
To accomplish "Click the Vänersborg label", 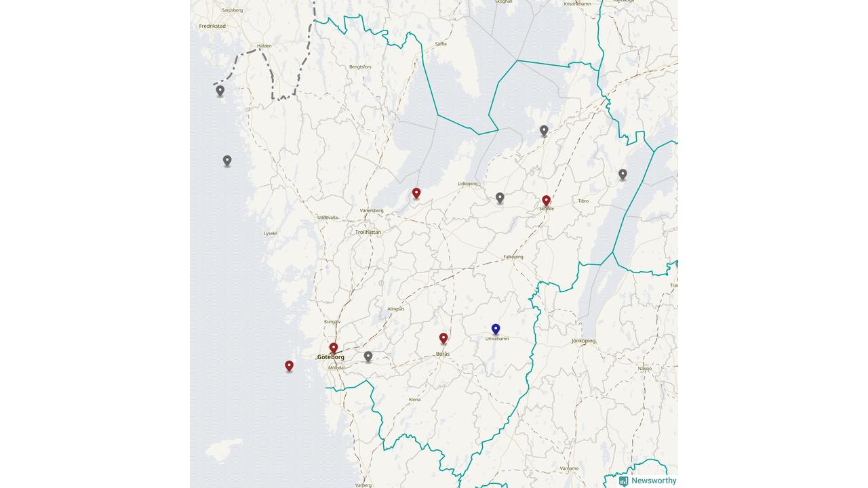I will point(372,211).
